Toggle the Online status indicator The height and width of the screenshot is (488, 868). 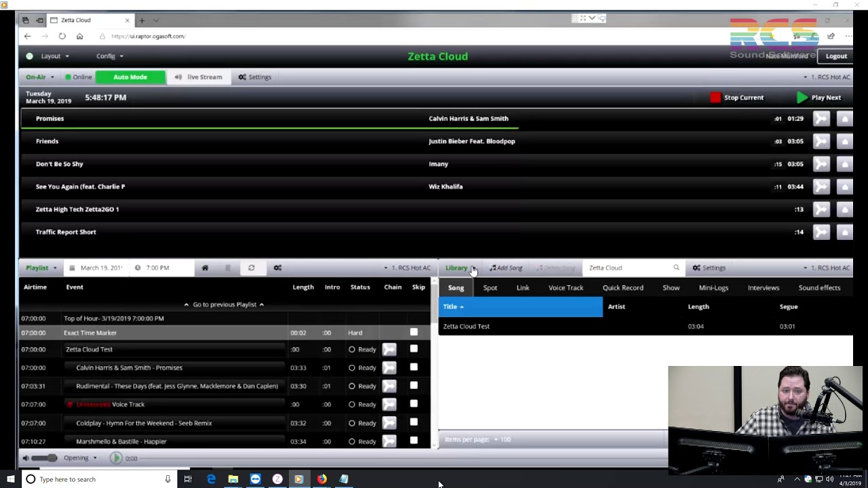(78, 77)
